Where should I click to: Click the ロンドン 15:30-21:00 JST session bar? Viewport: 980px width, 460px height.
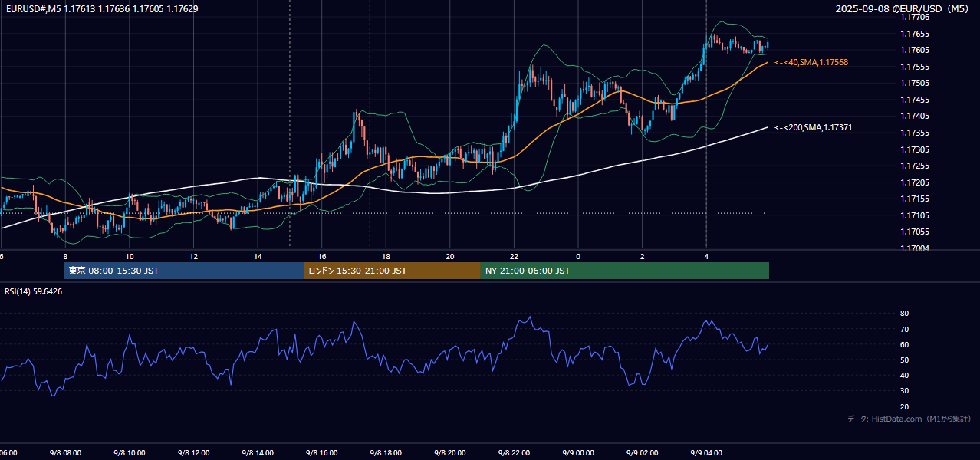tap(393, 271)
